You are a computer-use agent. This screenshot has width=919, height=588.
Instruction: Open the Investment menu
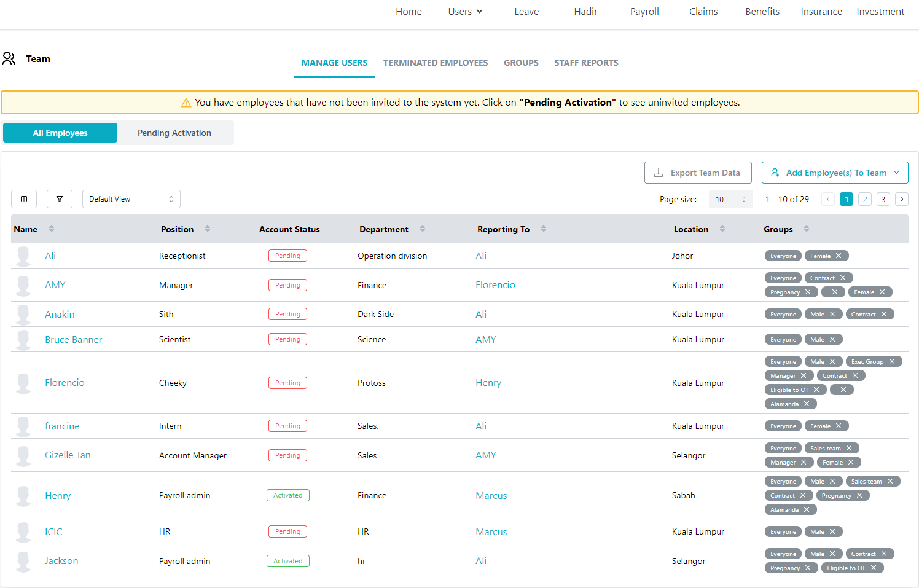pyautogui.click(x=880, y=12)
